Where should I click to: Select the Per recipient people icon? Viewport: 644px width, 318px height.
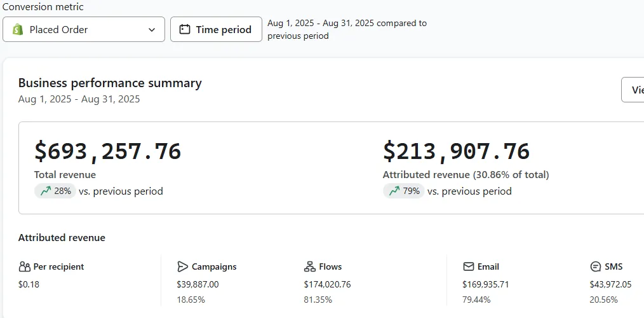pyautogui.click(x=25, y=266)
